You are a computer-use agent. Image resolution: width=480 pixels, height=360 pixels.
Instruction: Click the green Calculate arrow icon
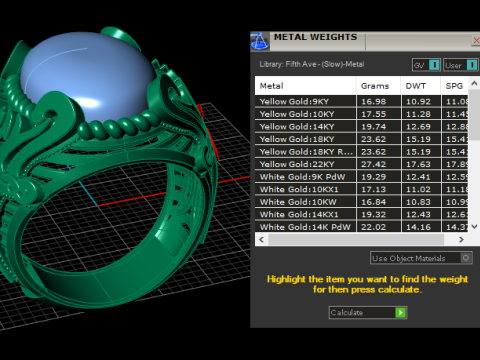click(x=401, y=312)
